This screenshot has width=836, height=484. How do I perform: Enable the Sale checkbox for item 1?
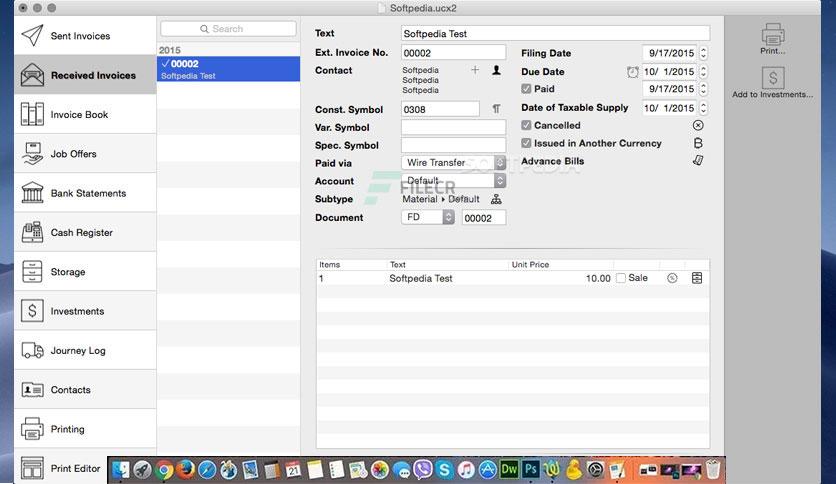(x=621, y=278)
